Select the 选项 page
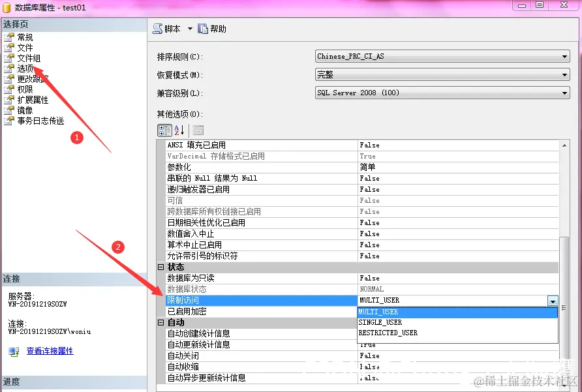This screenshot has height=392, width=582. point(25,68)
